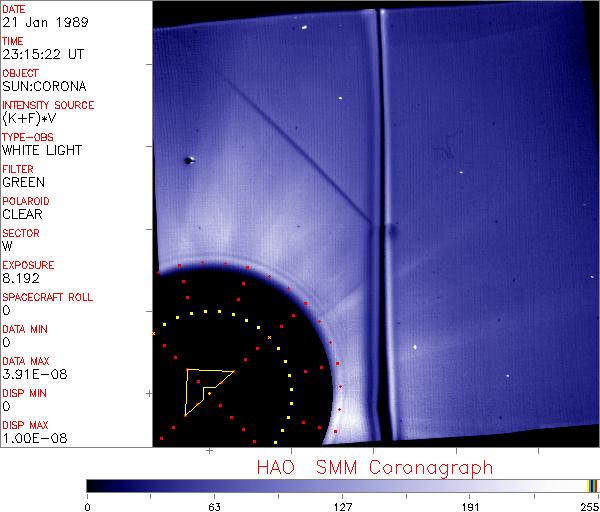Click the small dark patch on the vertical pylon

pyautogui.click(x=391, y=233)
